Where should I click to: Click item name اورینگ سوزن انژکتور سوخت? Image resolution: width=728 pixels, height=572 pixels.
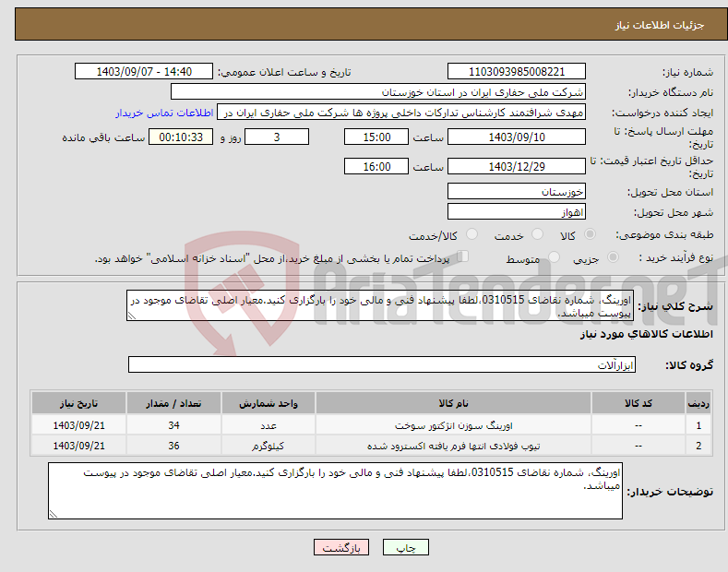click(x=453, y=425)
